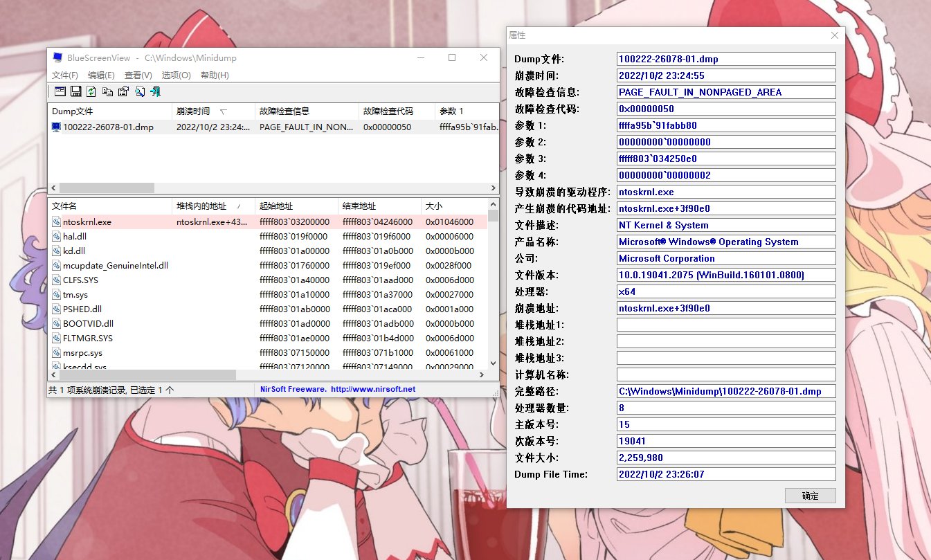The width and height of the screenshot is (931, 560).
Task: Click the upper pane horizontal scrollbar thumb
Action: click(107, 188)
